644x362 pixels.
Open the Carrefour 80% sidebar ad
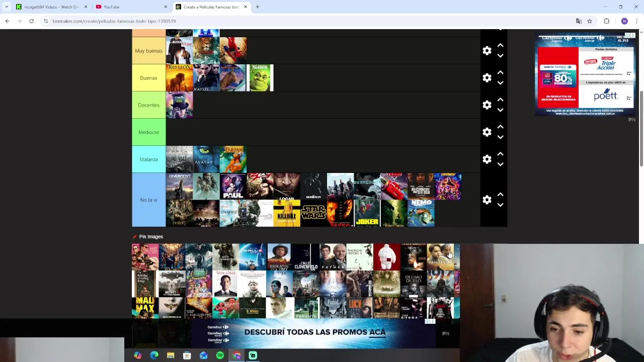(585, 74)
